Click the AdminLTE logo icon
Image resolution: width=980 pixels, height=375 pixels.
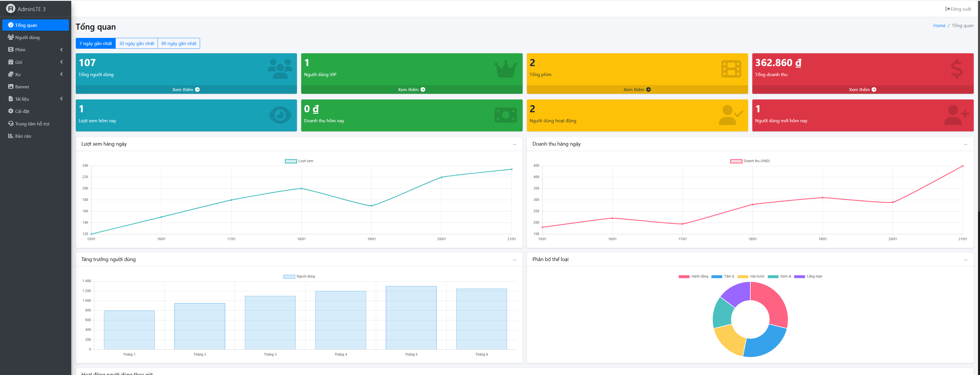click(11, 8)
